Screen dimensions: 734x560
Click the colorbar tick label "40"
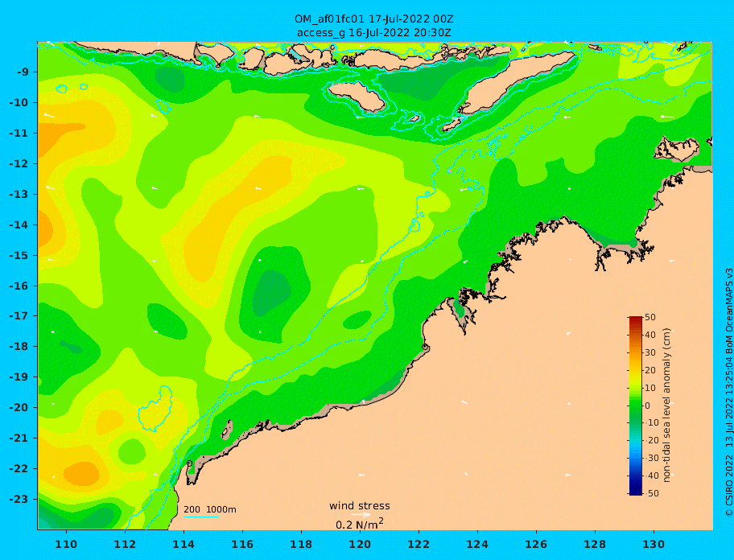(x=650, y=335)
